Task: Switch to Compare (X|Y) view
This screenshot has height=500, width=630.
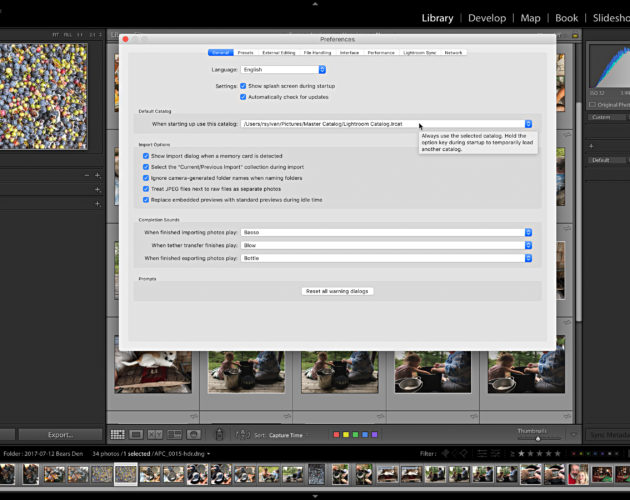Action: point(155,434)
